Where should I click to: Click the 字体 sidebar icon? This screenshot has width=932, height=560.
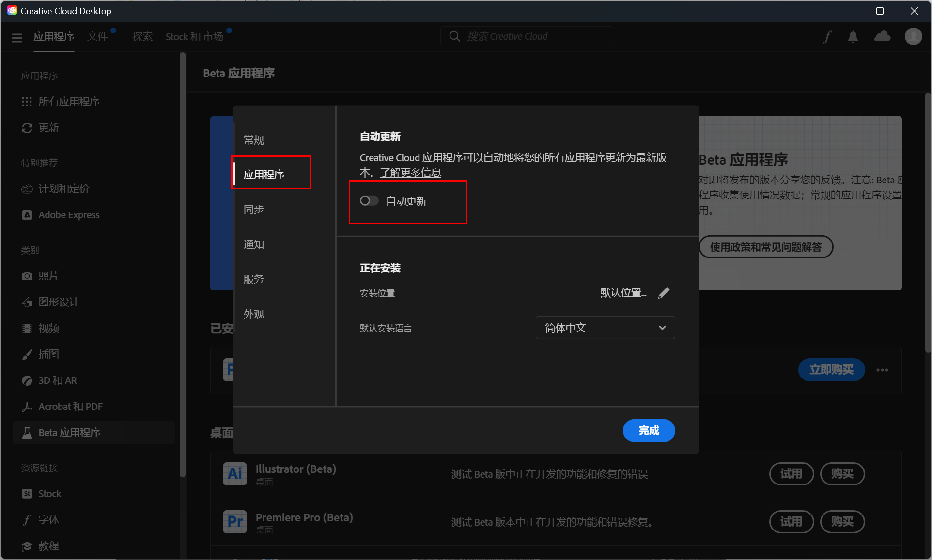point(27,520)
